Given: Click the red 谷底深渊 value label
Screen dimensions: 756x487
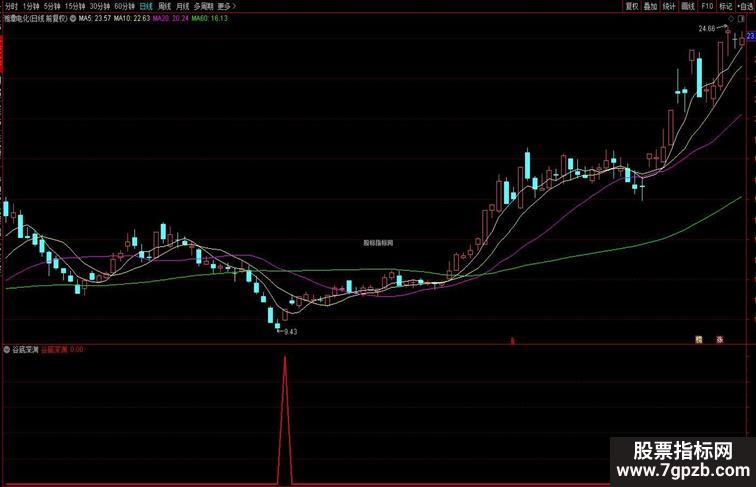Looking at the screenshot, I should 63,349.
